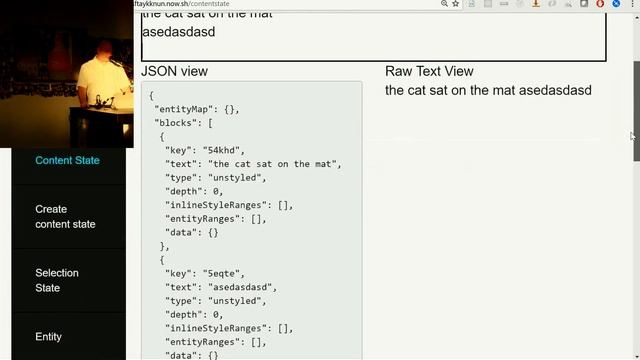Click the 'JSON view' heading
Image resolution: width=640 pixels, height=360 pixels.
coord(174,71)
